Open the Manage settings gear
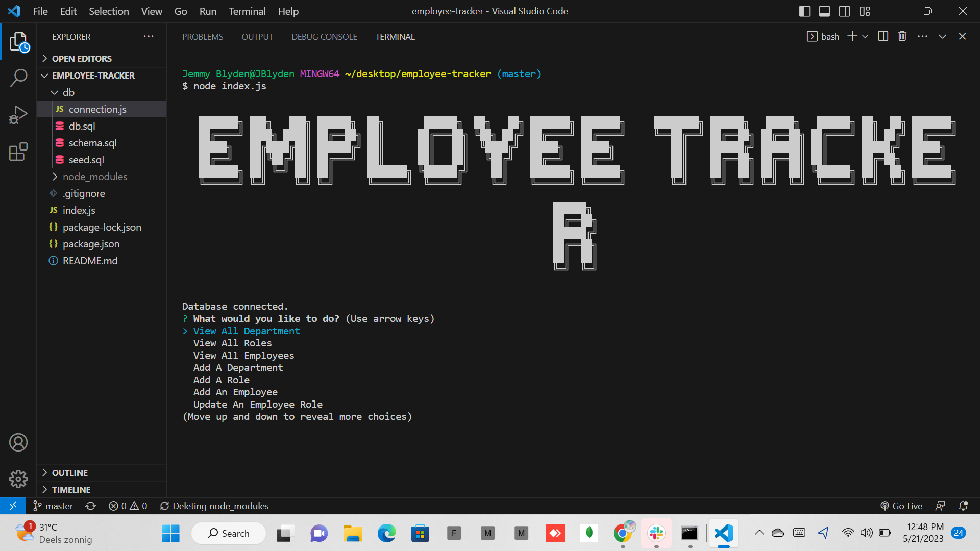Viewport: 980px width, 551px height. [18, 479]
